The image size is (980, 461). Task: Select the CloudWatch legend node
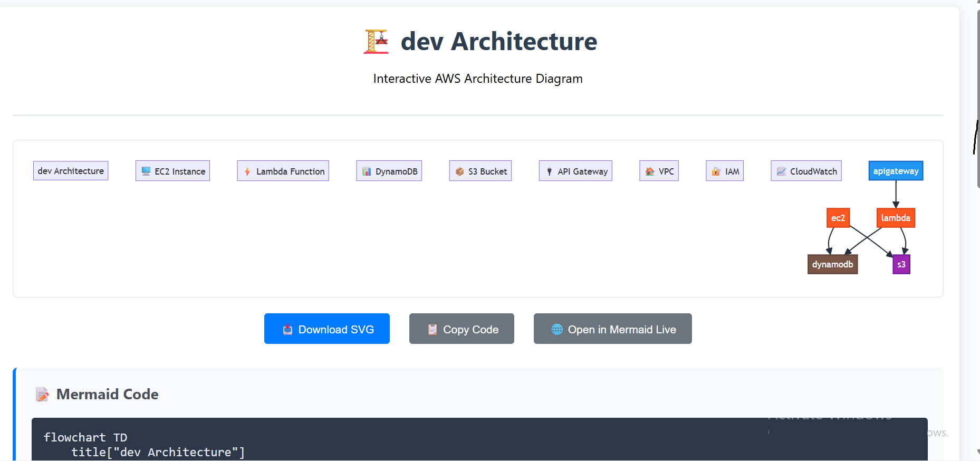806,171
